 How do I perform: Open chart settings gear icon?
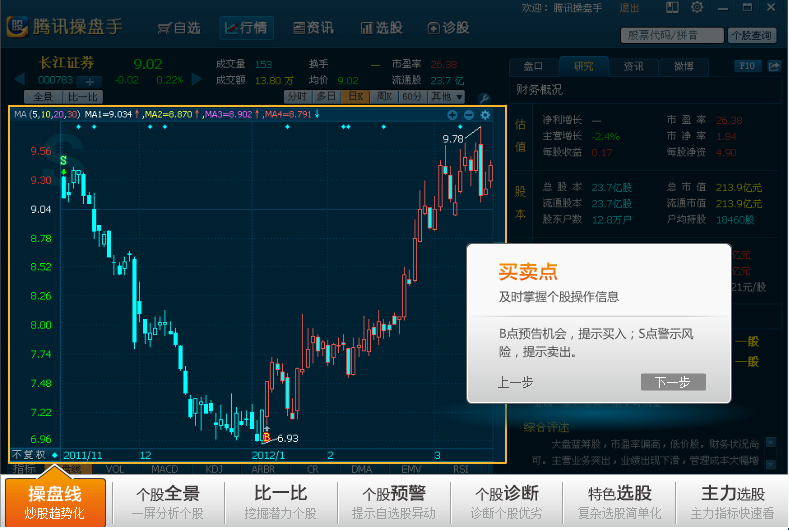[485, 115]
